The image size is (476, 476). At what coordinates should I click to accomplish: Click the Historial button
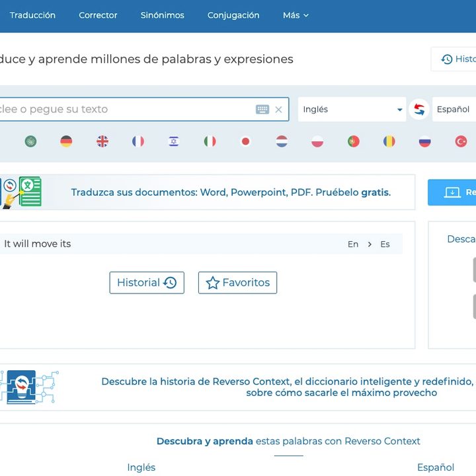[x=147, y=283]
